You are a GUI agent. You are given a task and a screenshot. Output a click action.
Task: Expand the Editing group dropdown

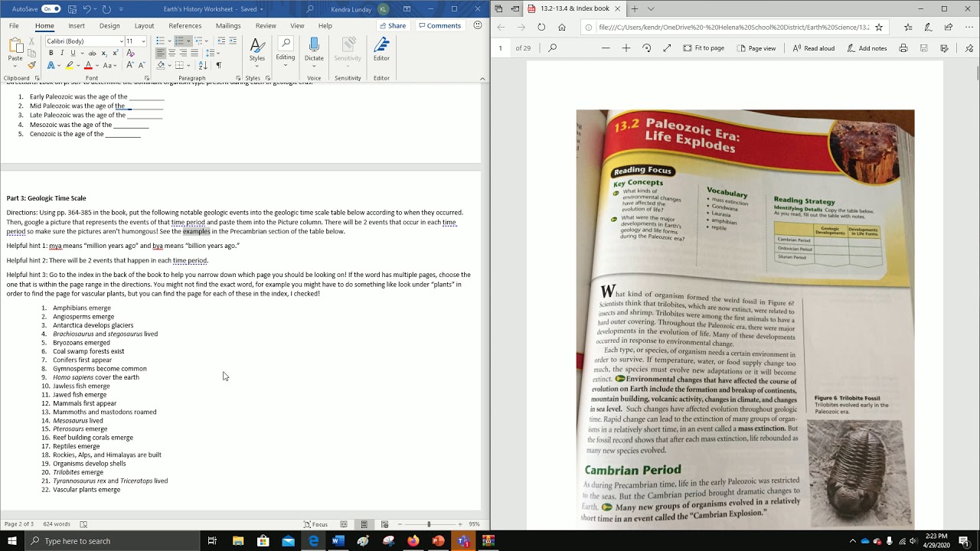286,50
